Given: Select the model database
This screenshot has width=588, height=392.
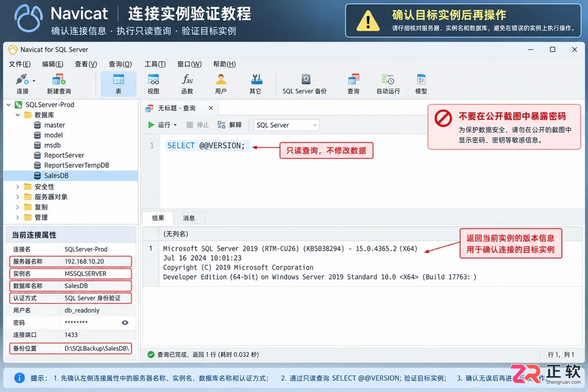Looking at the screenshot, I should pos(54,135).
